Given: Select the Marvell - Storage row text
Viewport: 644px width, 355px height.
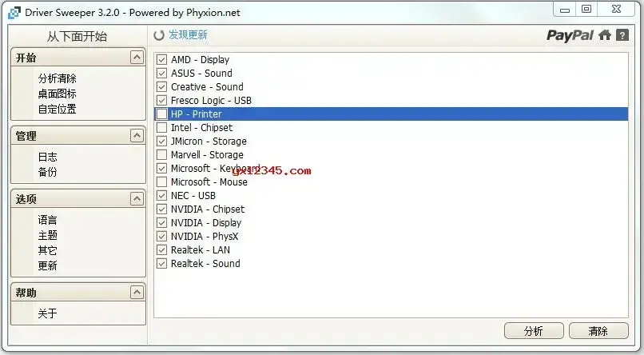Looking at the screenshot, I should (207, 154).
